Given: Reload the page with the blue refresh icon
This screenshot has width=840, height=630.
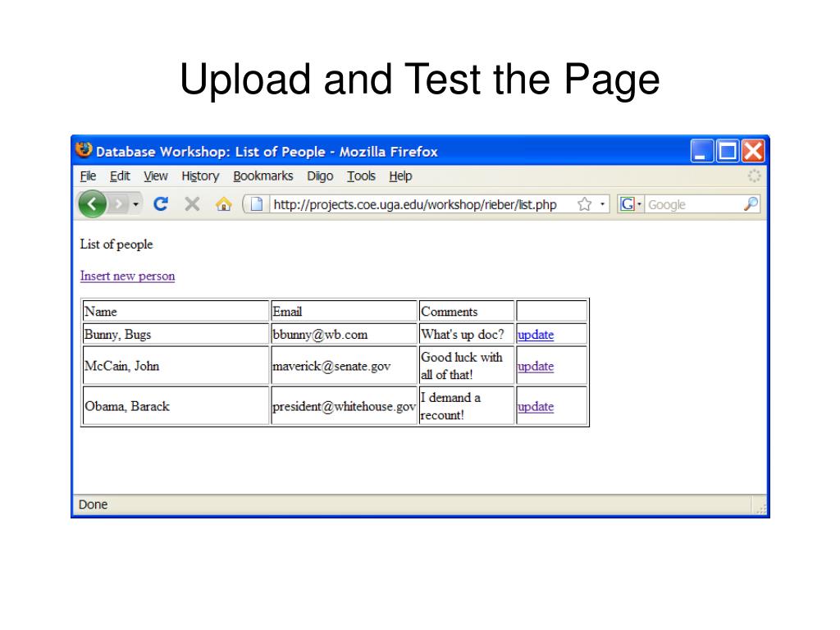Looking at the screenshot, I should 161,203.
